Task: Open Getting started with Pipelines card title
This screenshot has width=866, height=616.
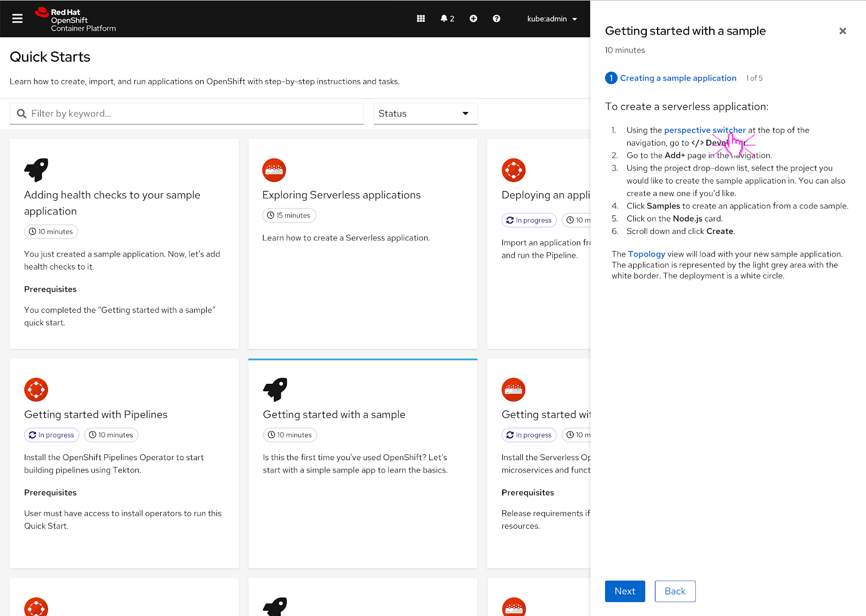Action: pos(96,415)
